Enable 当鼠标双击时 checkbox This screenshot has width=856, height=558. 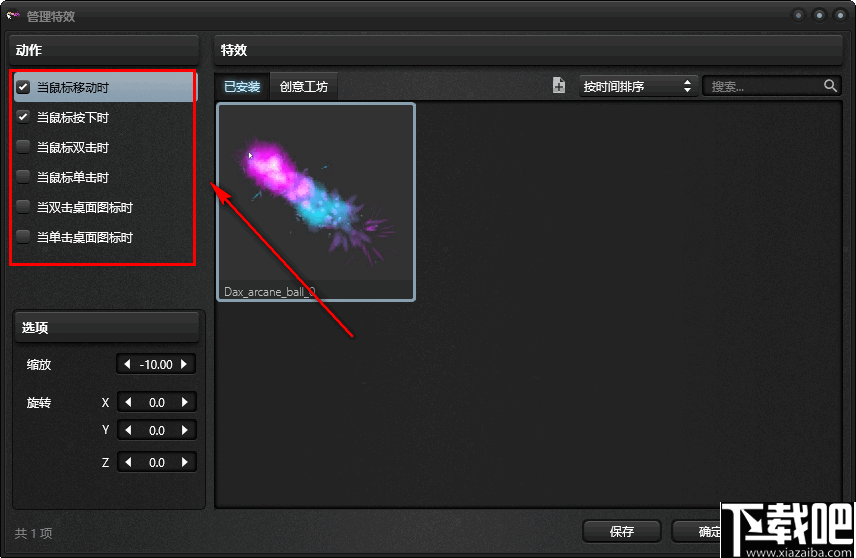23,147
